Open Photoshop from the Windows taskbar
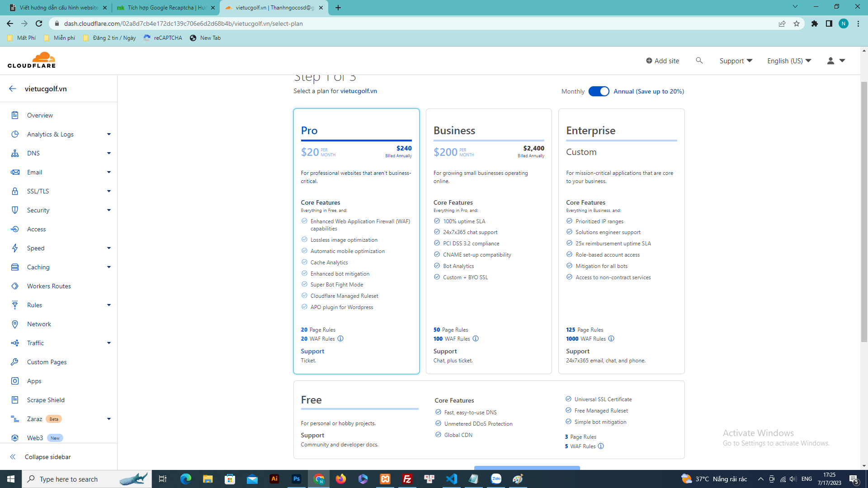 pyautogui.click(x=297, y=479)
